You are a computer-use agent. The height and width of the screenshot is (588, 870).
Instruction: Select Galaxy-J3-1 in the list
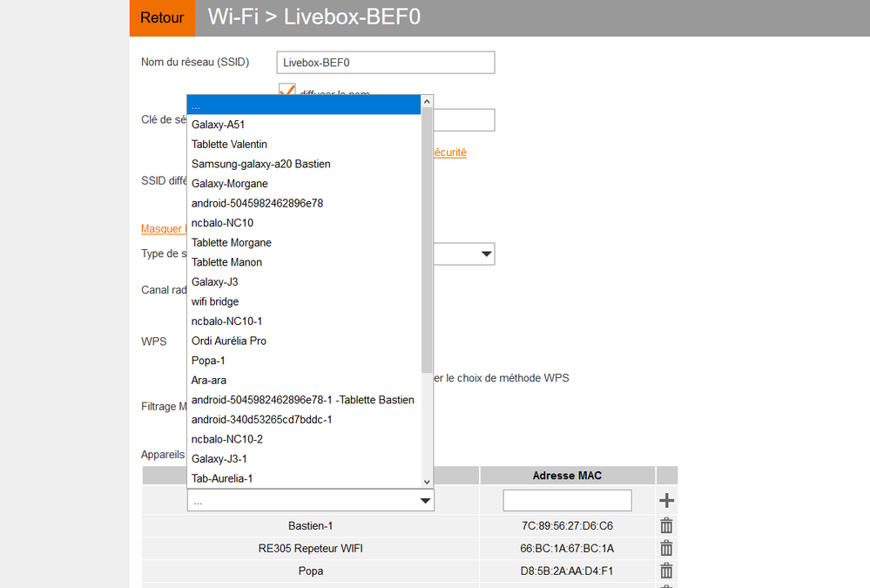(x=304, y=458)
